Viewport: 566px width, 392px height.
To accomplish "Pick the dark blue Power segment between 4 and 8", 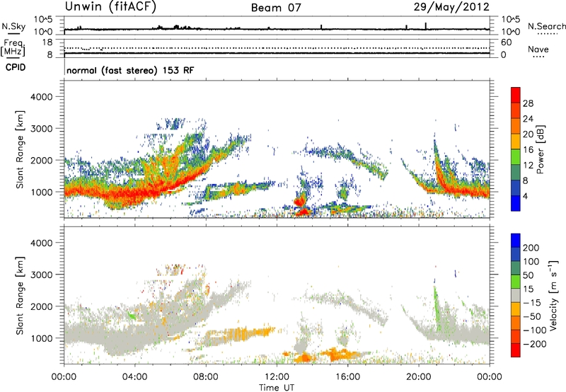I will click(516, 188).
